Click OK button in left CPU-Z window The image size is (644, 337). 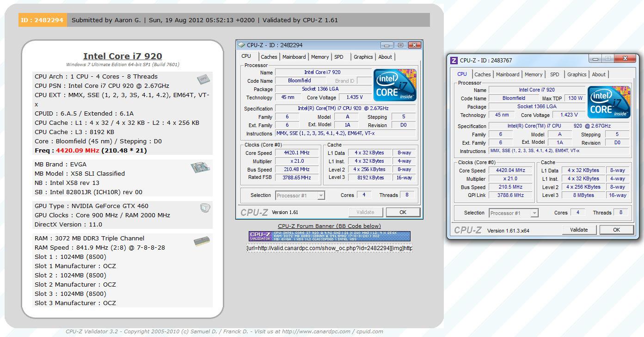(403, 212)
